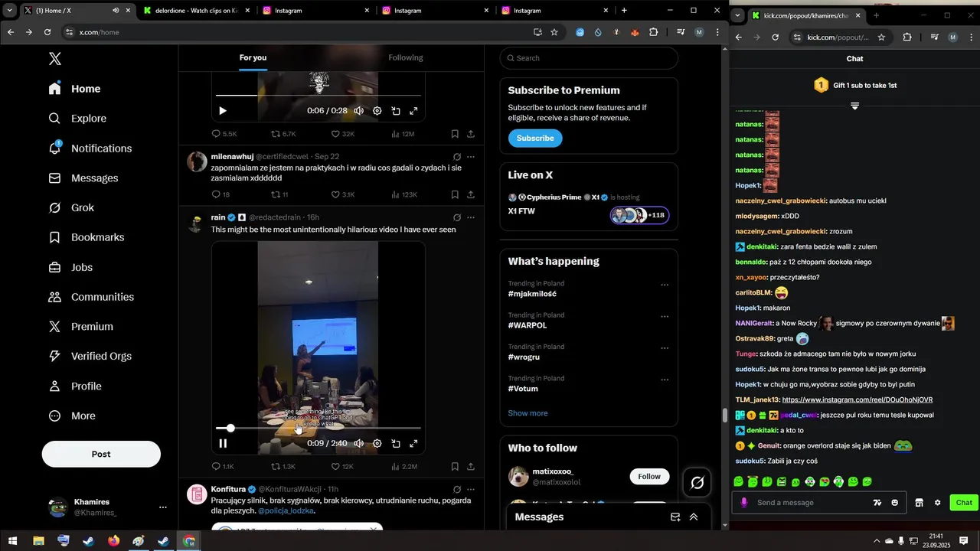Click Gift 1 sub banner in Kick chat
Image resolution: width=980 pixels, height=551 pixels.
click(x=855, y=85)
